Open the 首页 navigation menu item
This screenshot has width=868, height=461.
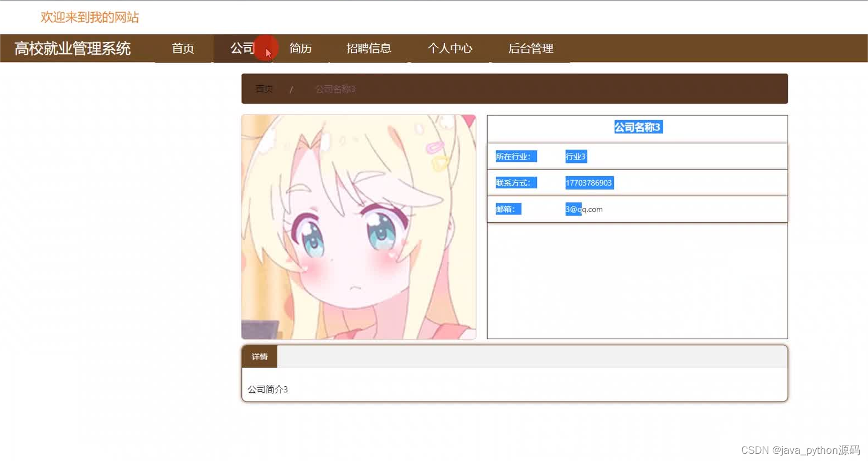183,48
